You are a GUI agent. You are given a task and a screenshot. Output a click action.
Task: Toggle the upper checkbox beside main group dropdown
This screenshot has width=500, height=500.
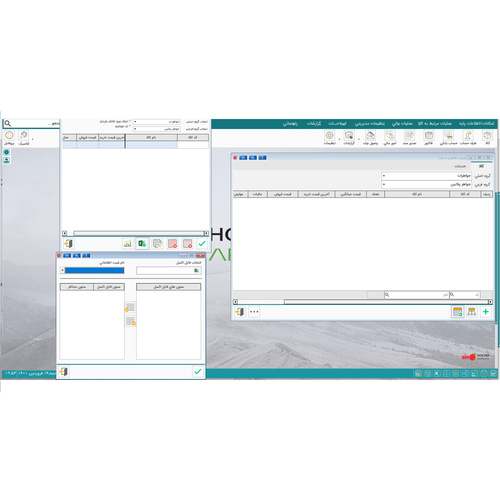[130, 121]
